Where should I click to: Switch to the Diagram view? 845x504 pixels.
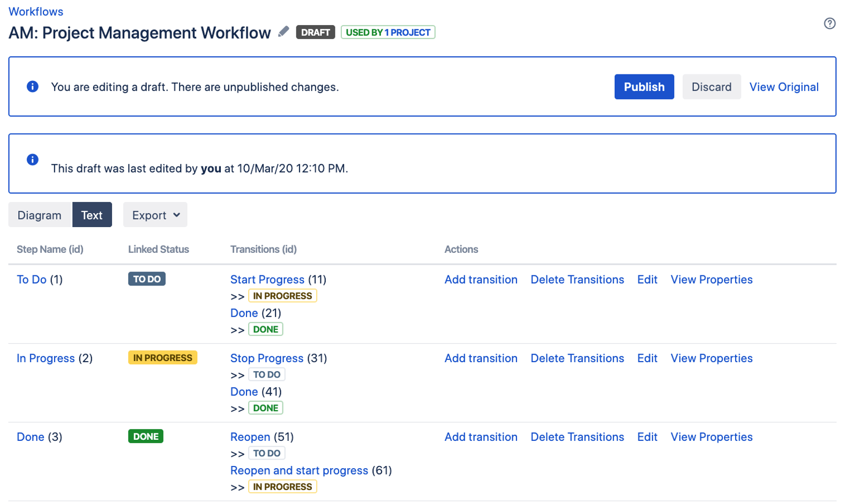pyautogui.click(x=40, y=215)
